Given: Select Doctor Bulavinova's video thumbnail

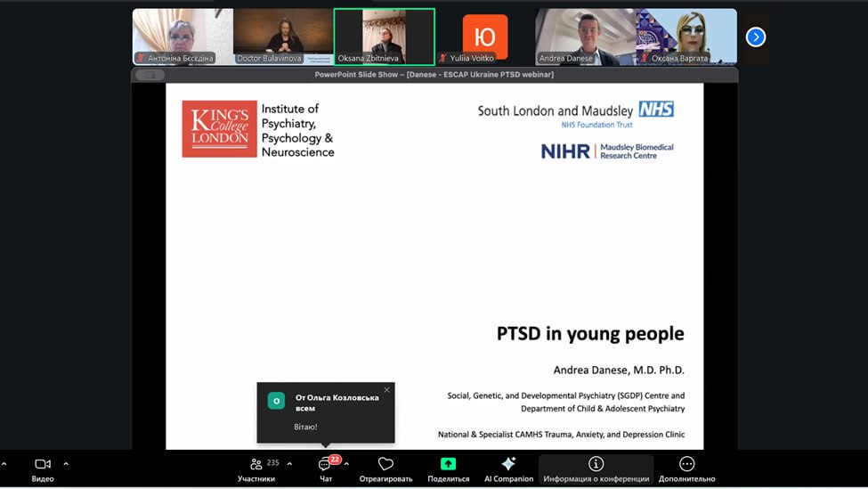Looking at the screenshot, I should (x=283, y=37).
